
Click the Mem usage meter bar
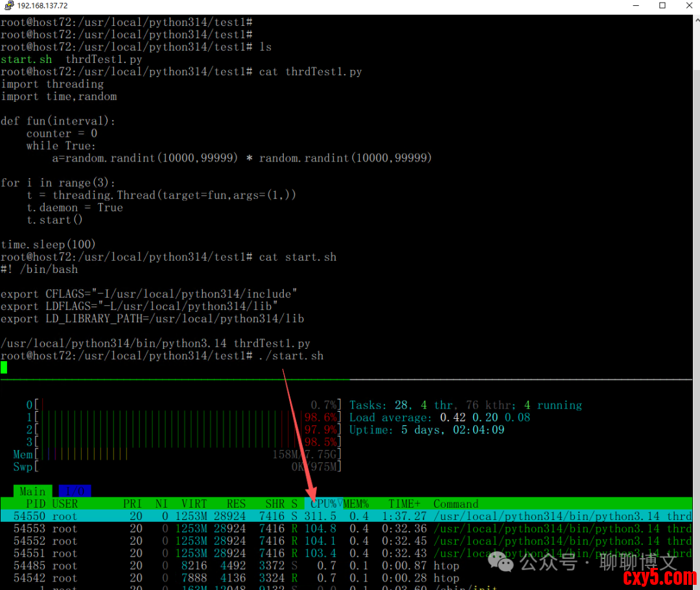(x=188, y=454)
